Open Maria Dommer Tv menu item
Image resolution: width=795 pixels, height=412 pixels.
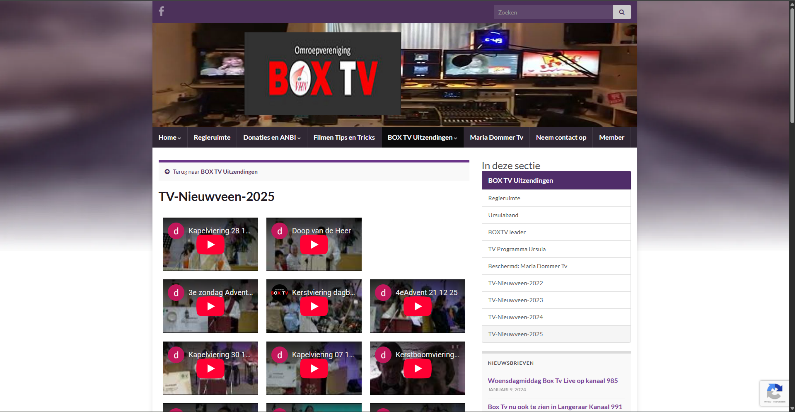pyautogui.click(x=496, y=137)
